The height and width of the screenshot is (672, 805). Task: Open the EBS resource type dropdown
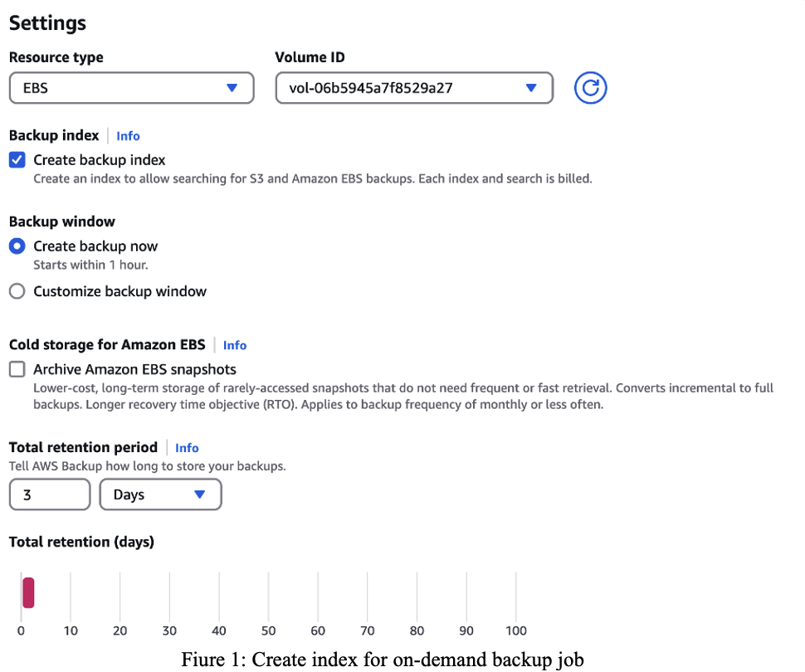click(131, 88)
